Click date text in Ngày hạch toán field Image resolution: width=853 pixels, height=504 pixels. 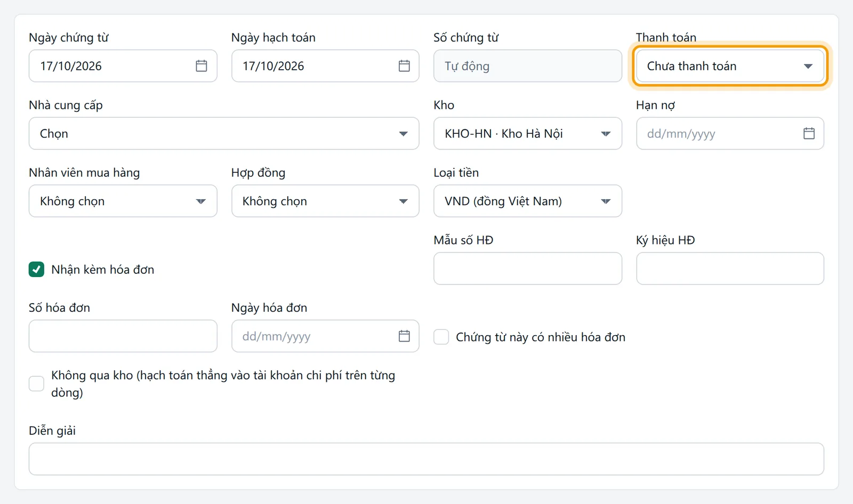tap(273, 66)
